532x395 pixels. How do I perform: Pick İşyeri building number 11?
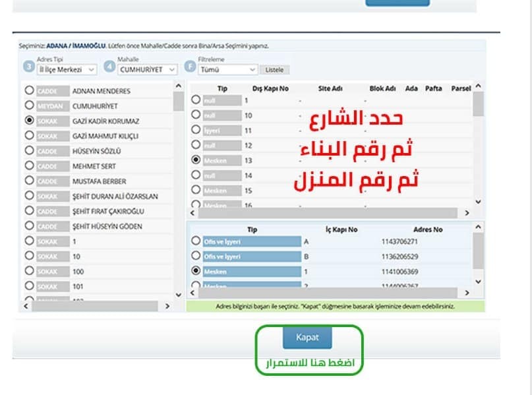tap(196, 130)
